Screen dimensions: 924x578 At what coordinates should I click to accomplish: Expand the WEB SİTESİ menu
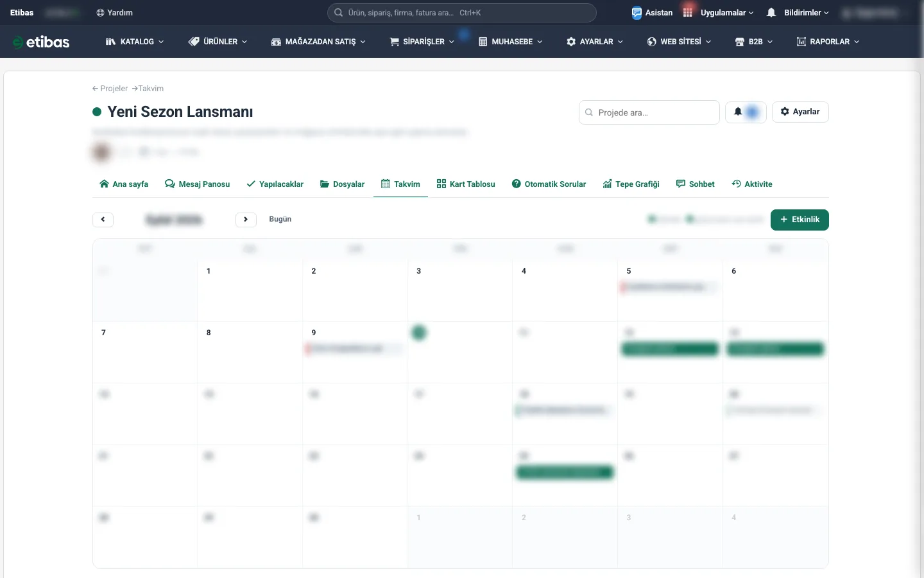tap(679, 42)
